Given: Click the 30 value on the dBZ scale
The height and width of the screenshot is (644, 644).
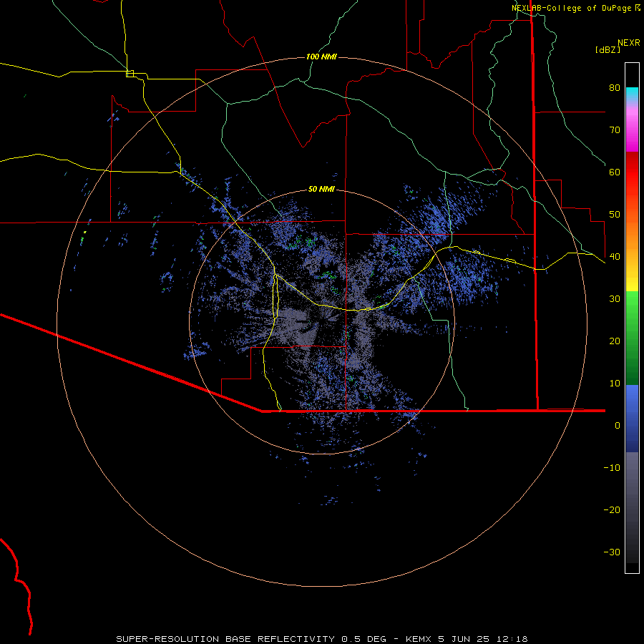Looking at the screenshot, I should coord(615,299).
